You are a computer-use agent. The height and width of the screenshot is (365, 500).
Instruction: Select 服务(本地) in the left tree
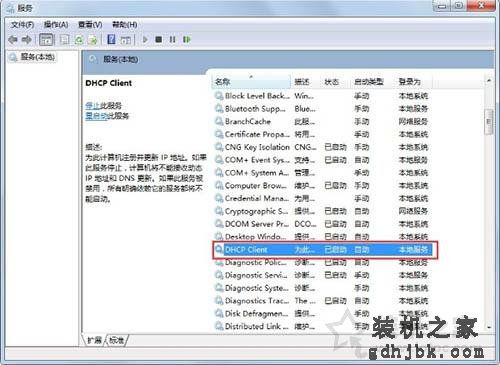click(x=32, y=57)
